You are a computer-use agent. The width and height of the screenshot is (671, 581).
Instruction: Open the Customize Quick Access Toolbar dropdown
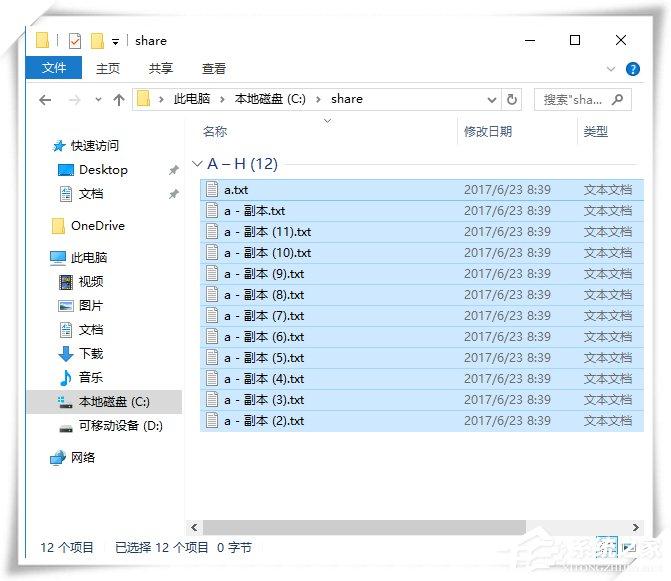[x=115, y=42]
